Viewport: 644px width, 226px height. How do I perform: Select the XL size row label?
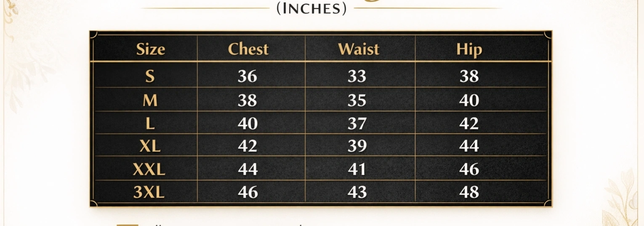150,146
